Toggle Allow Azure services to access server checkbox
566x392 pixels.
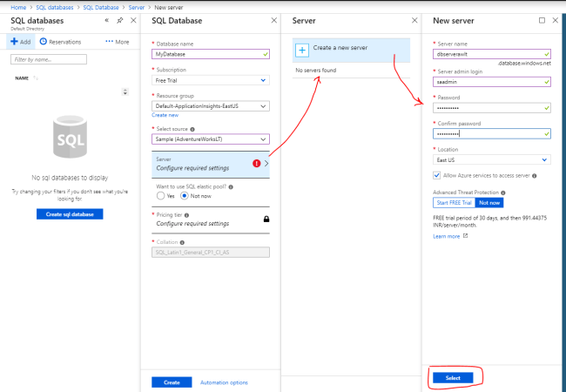click(x=437, y=175)
